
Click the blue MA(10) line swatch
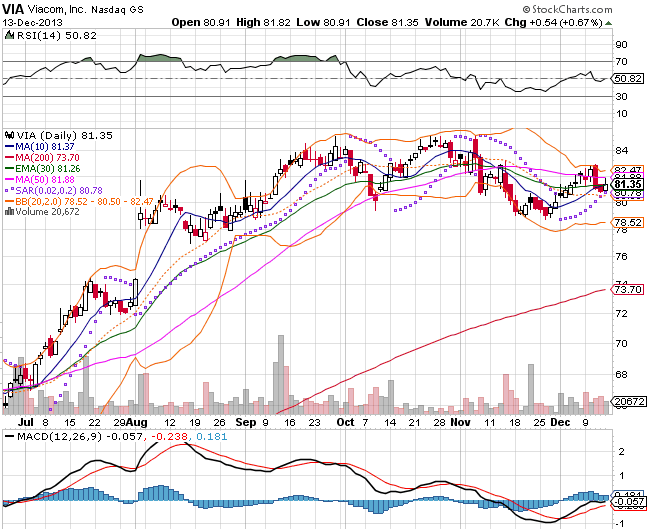coord(9,147)
